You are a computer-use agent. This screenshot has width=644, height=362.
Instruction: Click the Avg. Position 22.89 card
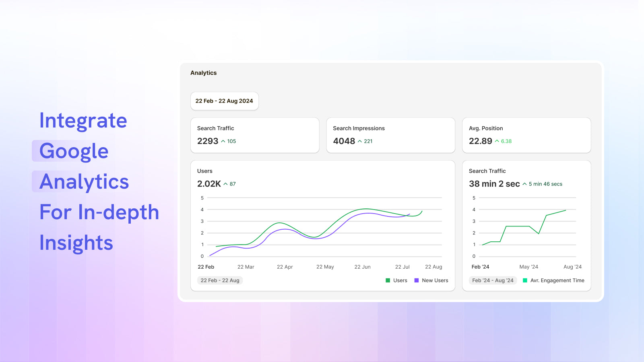pyautogui.click(x=526, y=135)
